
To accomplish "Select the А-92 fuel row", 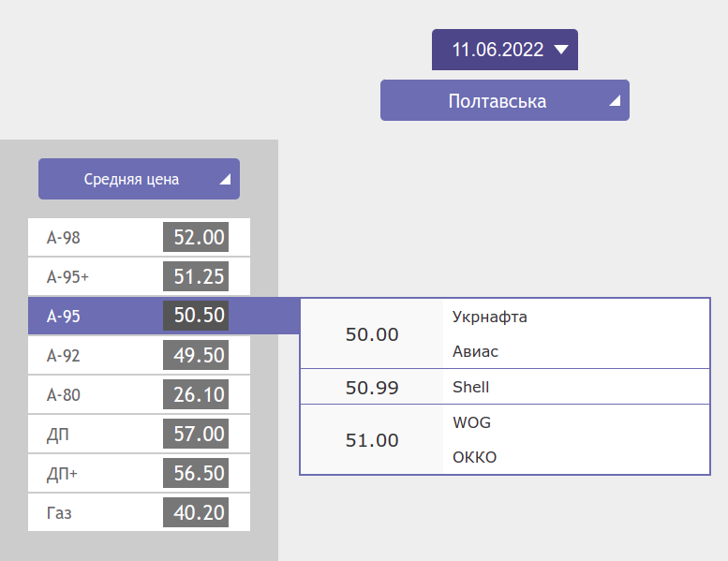I will pyautogui.click(x=94, y=356).
